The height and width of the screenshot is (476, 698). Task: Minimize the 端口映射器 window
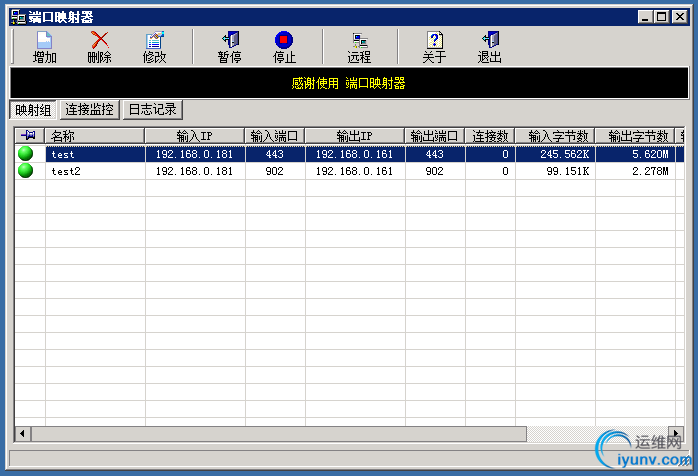[645, 17]
